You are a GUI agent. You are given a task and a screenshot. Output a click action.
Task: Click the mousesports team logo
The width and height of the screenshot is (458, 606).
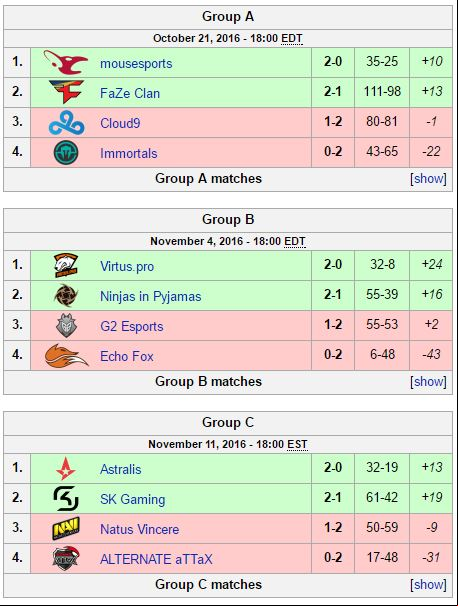click(x=66, y=62)
